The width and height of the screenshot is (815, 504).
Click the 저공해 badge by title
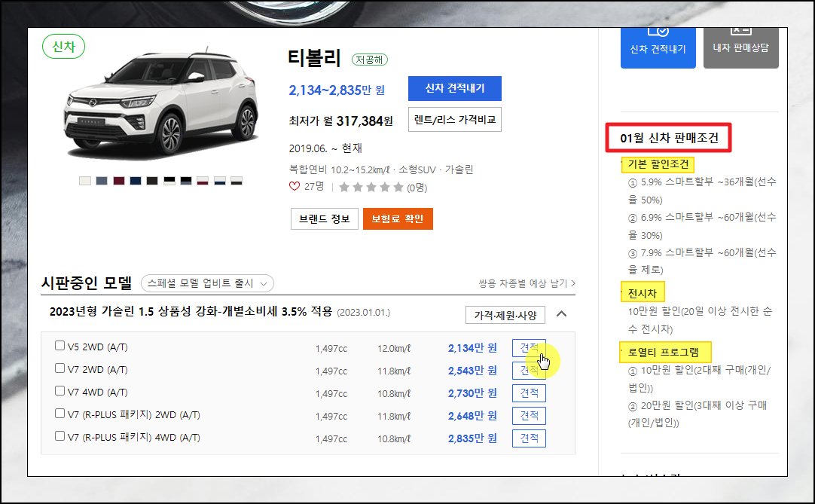(370, 60)
